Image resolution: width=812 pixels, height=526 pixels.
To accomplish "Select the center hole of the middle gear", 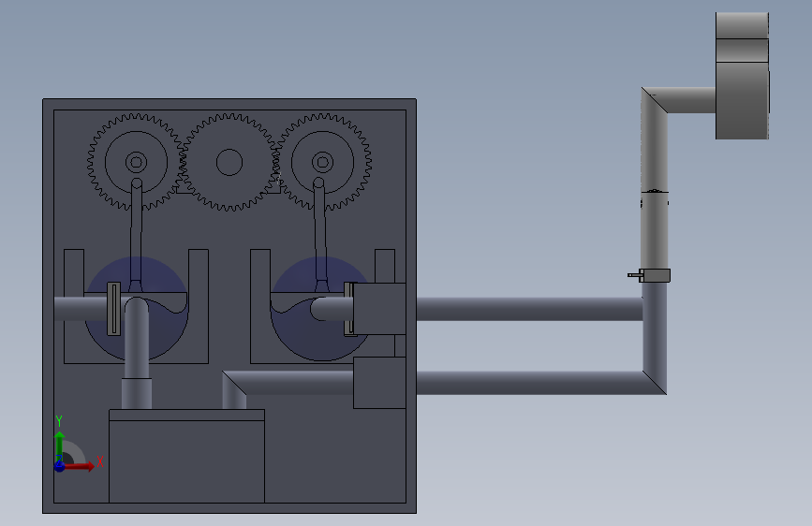I will click(x=229, y=162).
